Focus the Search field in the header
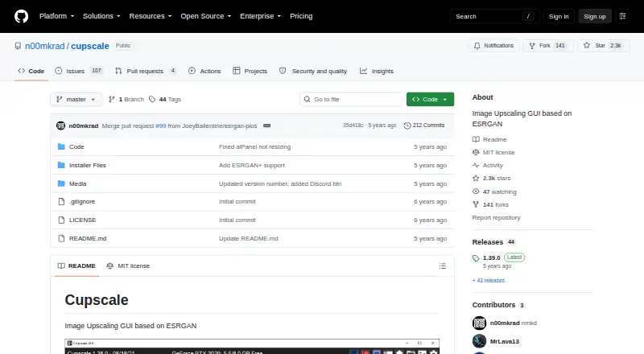Screen dimensions: 644x354 pos(494,16)
